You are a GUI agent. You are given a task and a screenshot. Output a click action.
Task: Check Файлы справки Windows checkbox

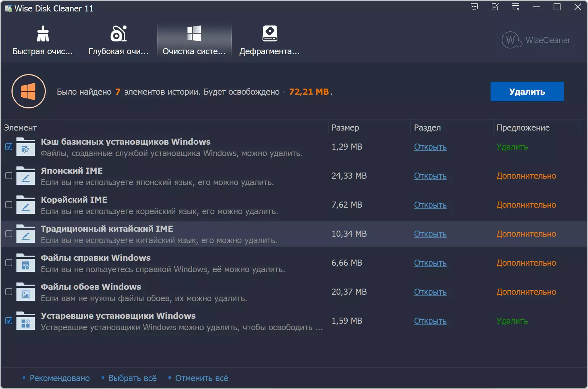tap(9, 263)
